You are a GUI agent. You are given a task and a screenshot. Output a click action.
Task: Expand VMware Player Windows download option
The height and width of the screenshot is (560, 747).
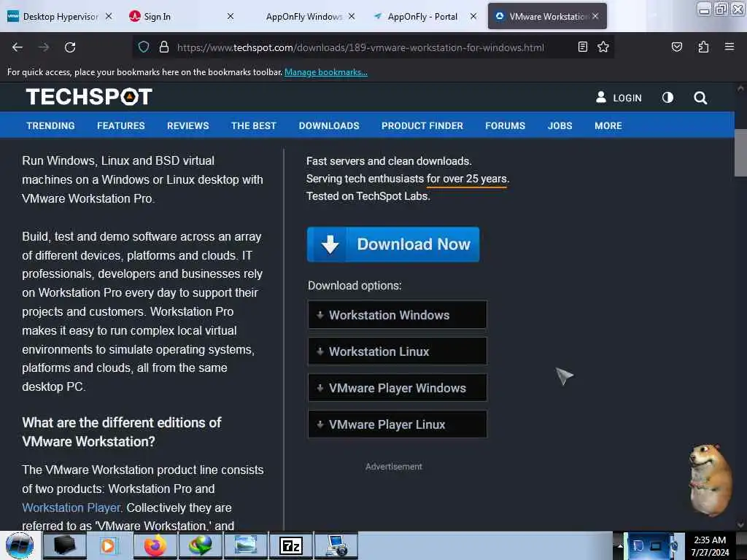pyautogui.click(x=398, y=388)
